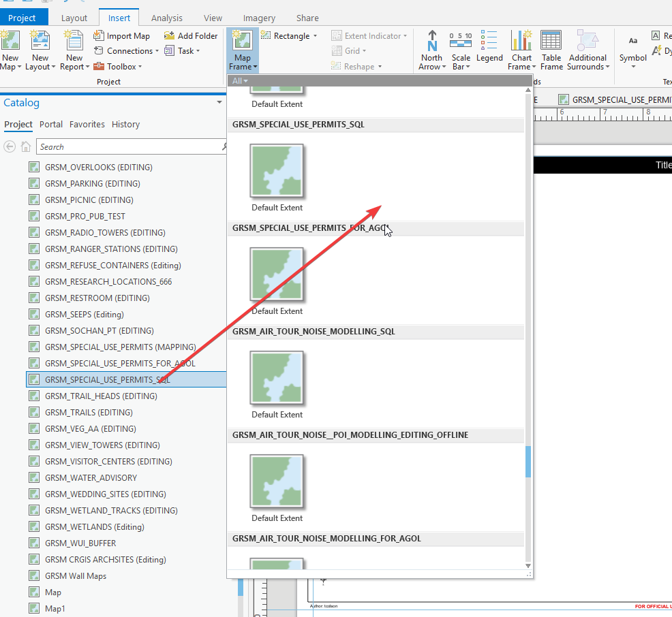672x617 pixels.
Task: Select GRSM_PRO_PUB_TEST map
Action: click(x=85, y=217)
